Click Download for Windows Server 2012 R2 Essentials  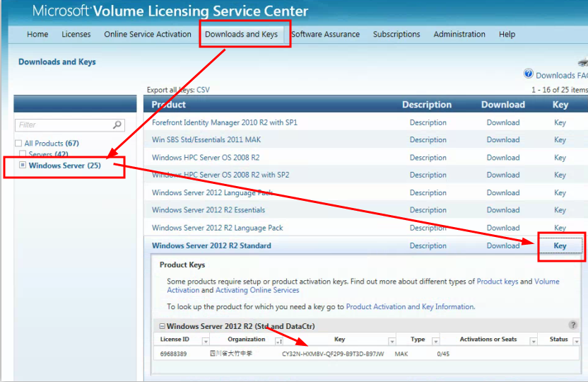click(502, 210)
